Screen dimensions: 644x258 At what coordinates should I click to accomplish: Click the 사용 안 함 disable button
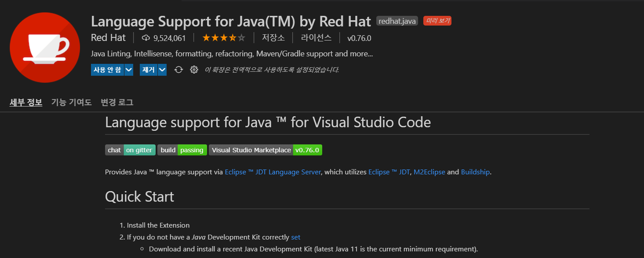[107, 70]
